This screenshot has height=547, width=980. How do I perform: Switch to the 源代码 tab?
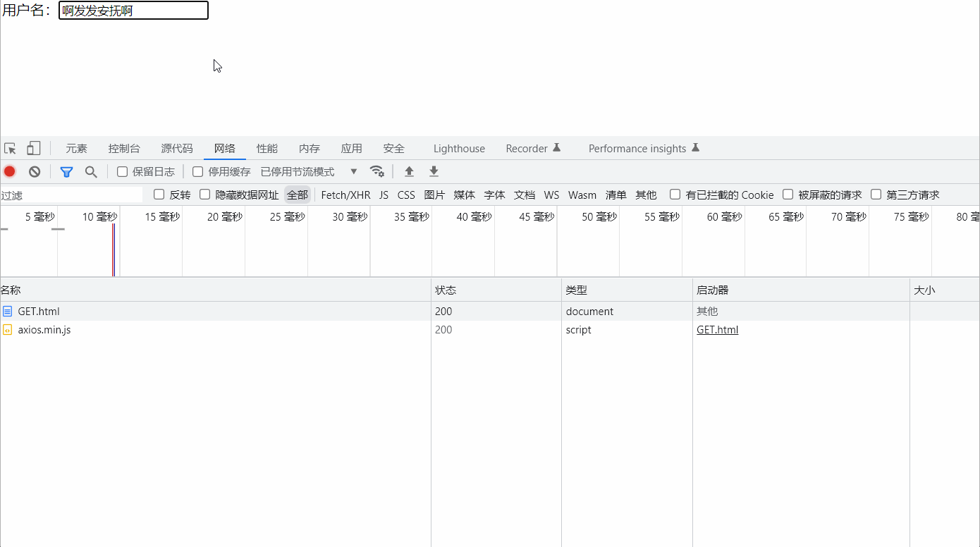(x=177, y=149)
